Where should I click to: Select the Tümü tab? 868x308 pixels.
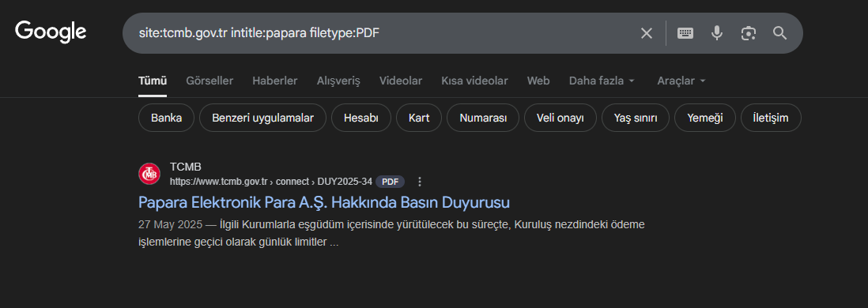click(x=153, y=81)
